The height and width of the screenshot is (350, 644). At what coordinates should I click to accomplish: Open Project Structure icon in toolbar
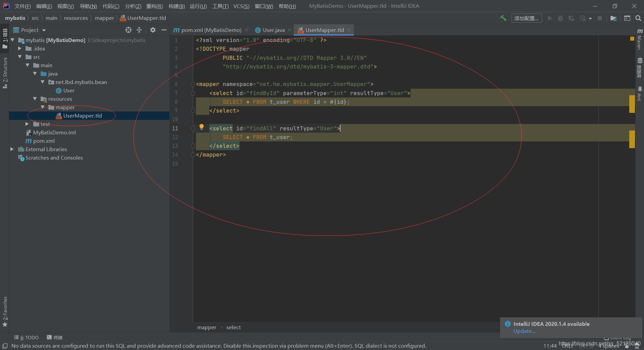point(613,18)
